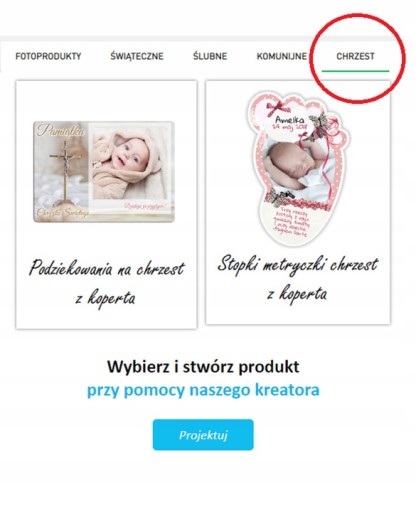Click the 'Podziękowania na chrzest z kopertą' title
Image resolution: width=416 pixels, height=512 pixels.
106,283
